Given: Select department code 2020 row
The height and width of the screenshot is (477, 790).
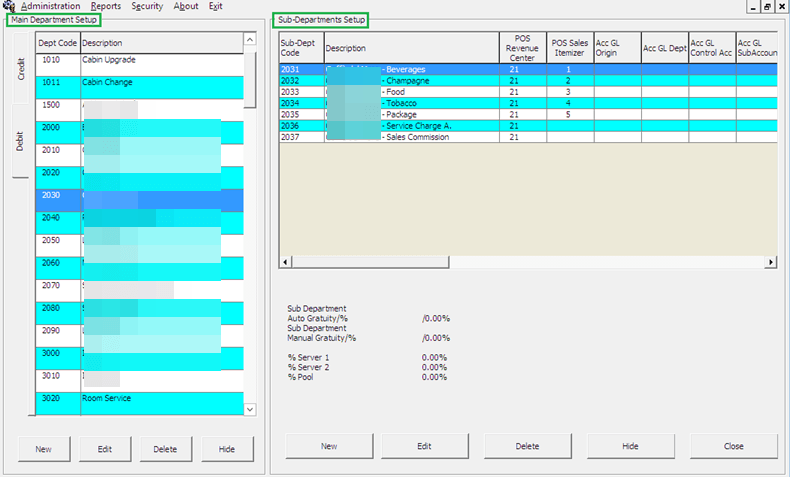Looking at the screenshot, I should 140,178.
